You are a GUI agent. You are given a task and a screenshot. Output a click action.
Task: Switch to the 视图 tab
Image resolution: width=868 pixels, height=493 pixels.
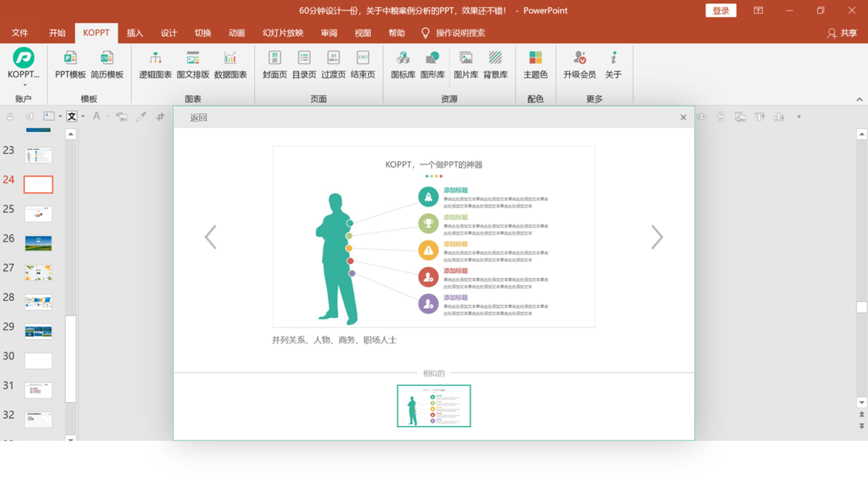(363, 33)
